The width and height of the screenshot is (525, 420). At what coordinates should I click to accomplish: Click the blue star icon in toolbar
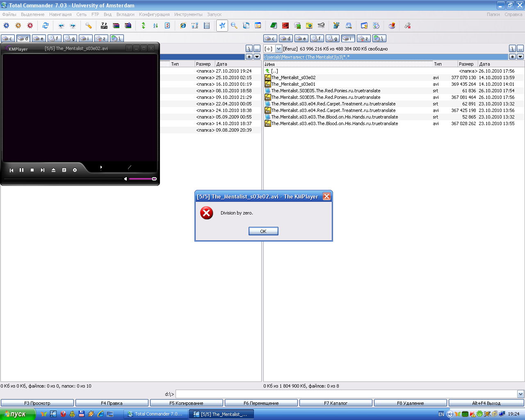click(222, 25)
